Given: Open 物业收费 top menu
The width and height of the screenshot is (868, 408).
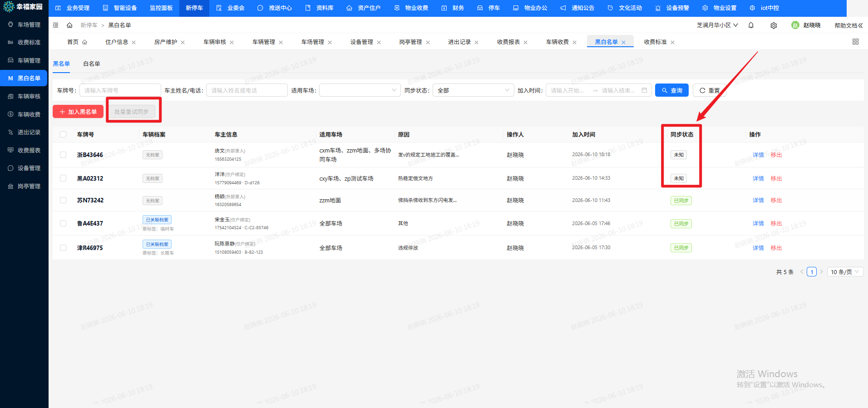Looking at the screenshot, I should click(411, 8).
